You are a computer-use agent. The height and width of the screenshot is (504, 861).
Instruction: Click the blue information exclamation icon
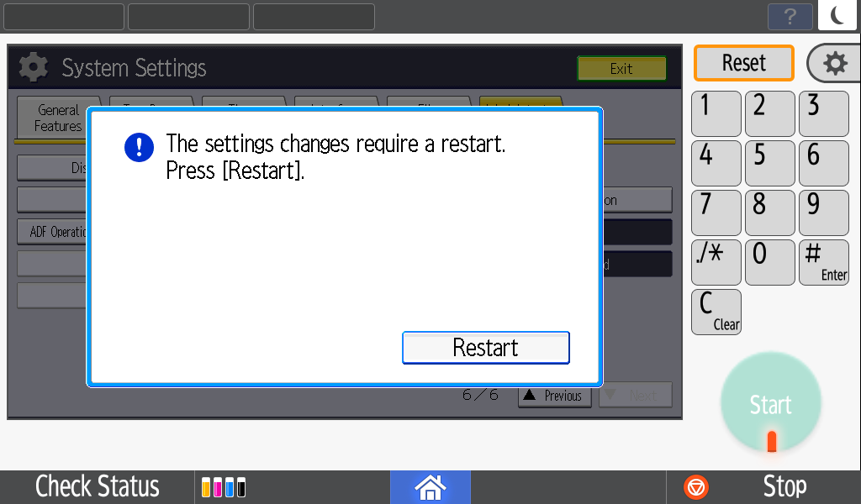139,148
